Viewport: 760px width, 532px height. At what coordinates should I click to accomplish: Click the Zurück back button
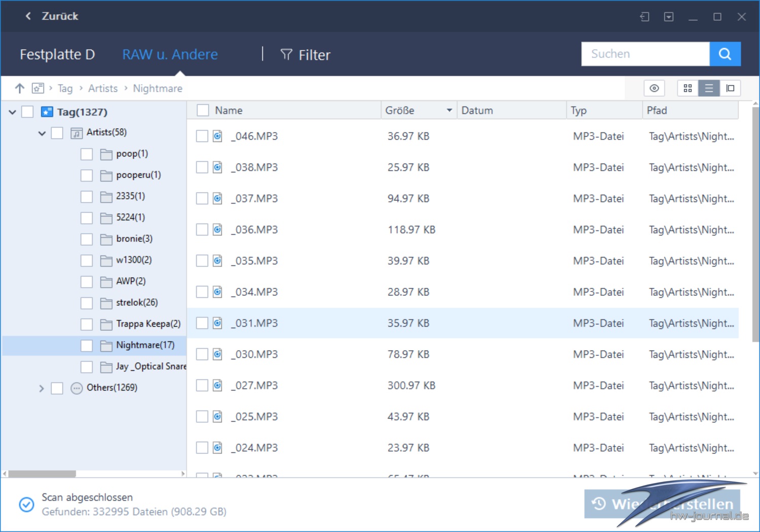coord(52,16)
